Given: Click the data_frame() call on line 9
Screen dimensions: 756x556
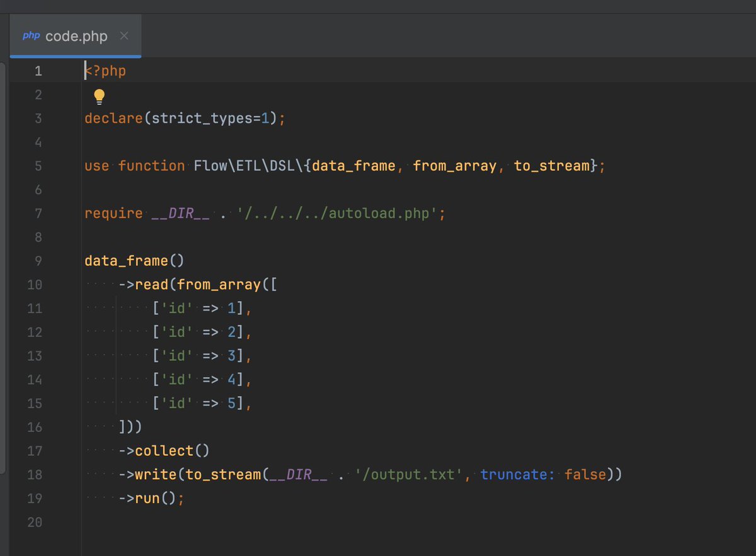Looking at the screenshot, I should (x=135, y=261).
